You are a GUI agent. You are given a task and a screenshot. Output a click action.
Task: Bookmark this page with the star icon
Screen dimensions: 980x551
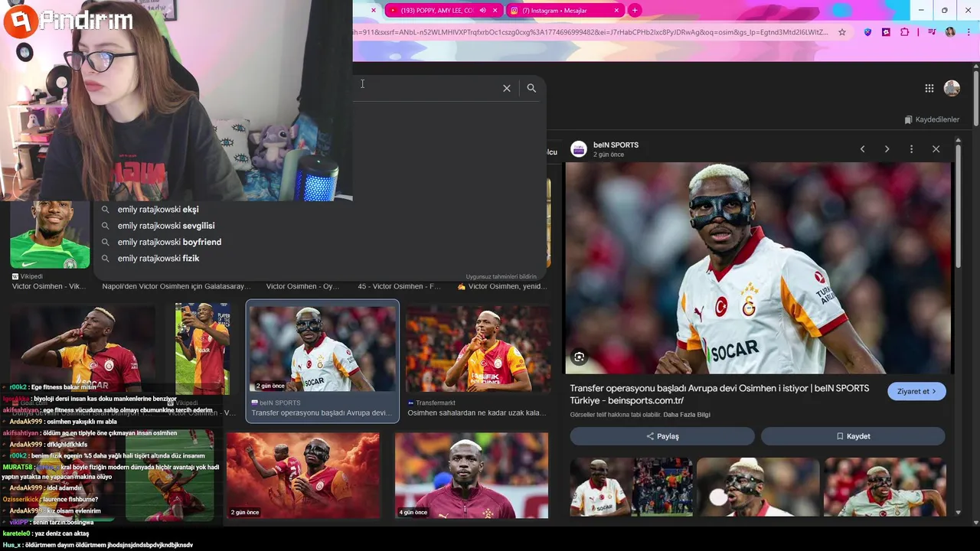(x=842, y=32)
